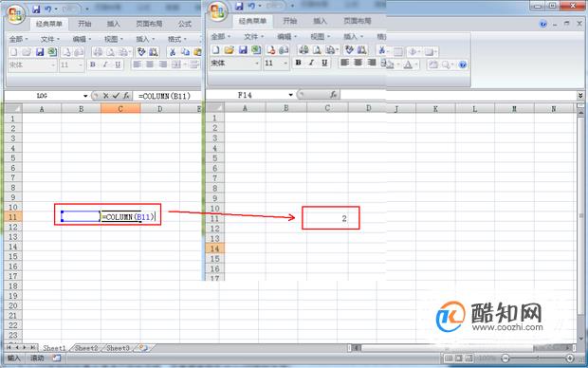Open the 公式 ribbon tab

coord(185,24)
